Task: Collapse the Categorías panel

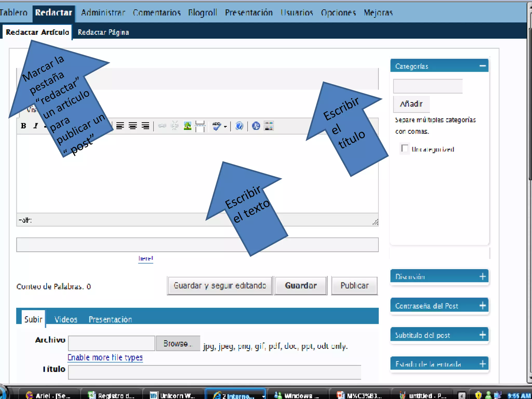Action: pyautogui.click(x=482, y=66)
